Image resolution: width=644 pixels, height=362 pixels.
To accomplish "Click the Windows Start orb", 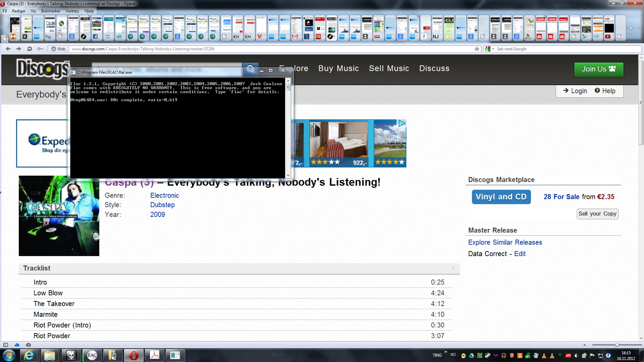I will tap(9, 355).
